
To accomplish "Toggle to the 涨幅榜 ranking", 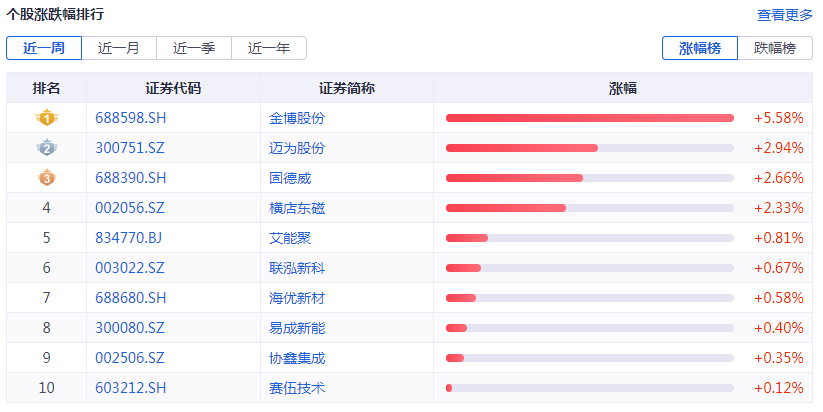I will coord(700,48).
